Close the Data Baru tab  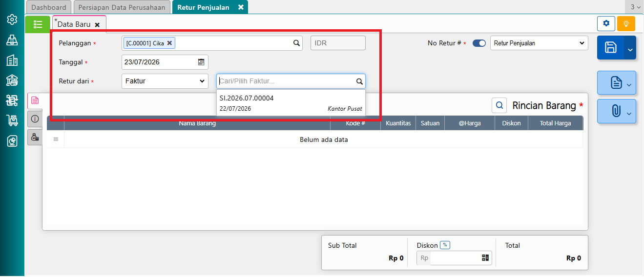[97, 24]
